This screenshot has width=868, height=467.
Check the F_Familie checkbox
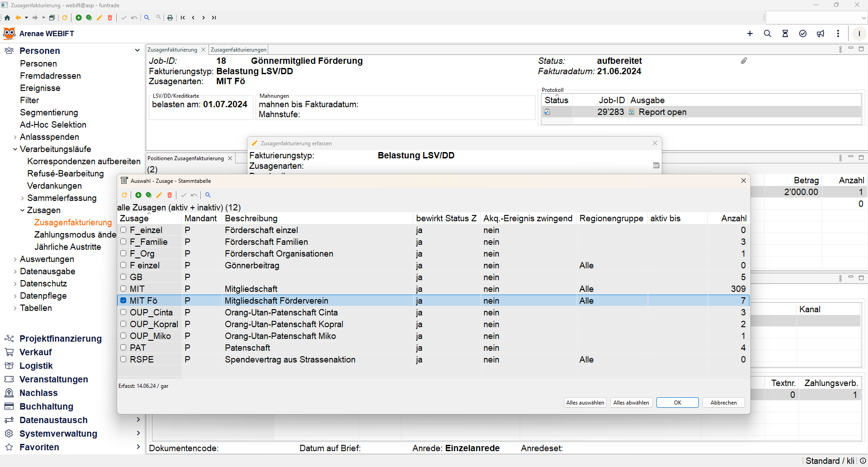click(x=123, y=242)
